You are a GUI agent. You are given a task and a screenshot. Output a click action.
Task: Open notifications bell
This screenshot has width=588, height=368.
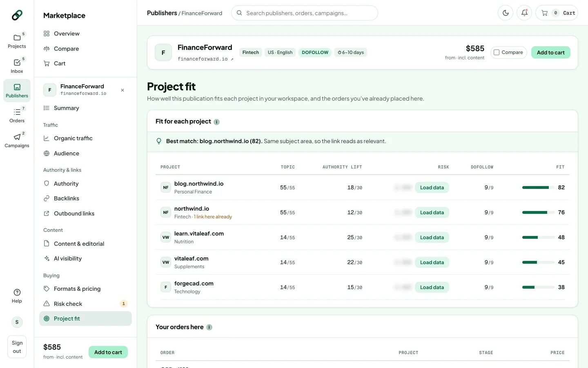(x=524, y=13)
